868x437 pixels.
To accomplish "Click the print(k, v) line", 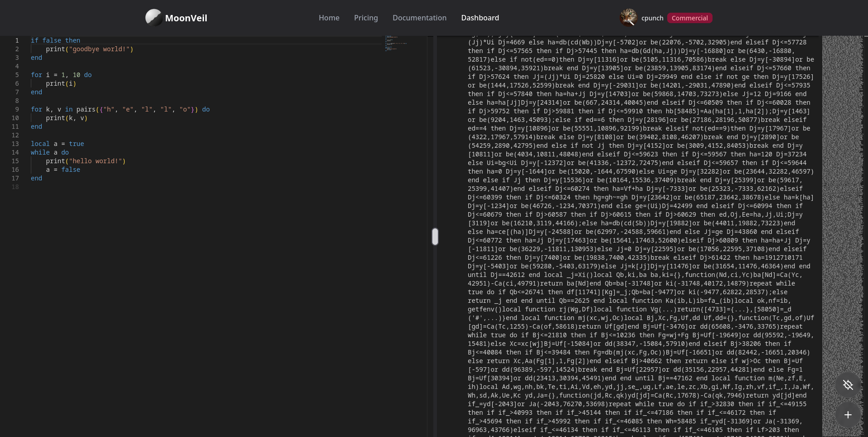I will click(67, 118).
